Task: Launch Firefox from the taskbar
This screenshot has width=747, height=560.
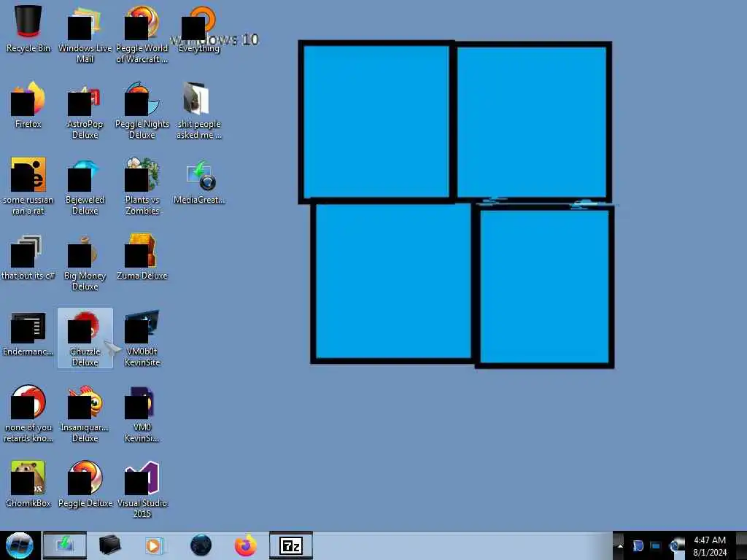Action: click(x=245, y=545)
